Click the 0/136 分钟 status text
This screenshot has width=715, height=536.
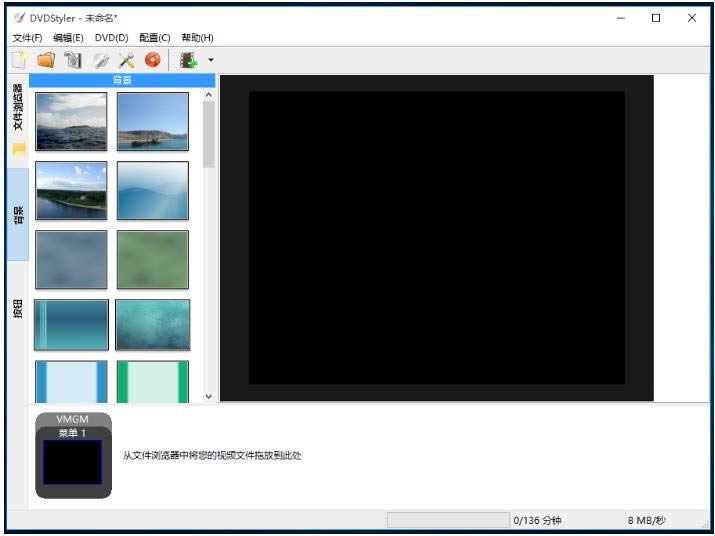tap(537, 520)
